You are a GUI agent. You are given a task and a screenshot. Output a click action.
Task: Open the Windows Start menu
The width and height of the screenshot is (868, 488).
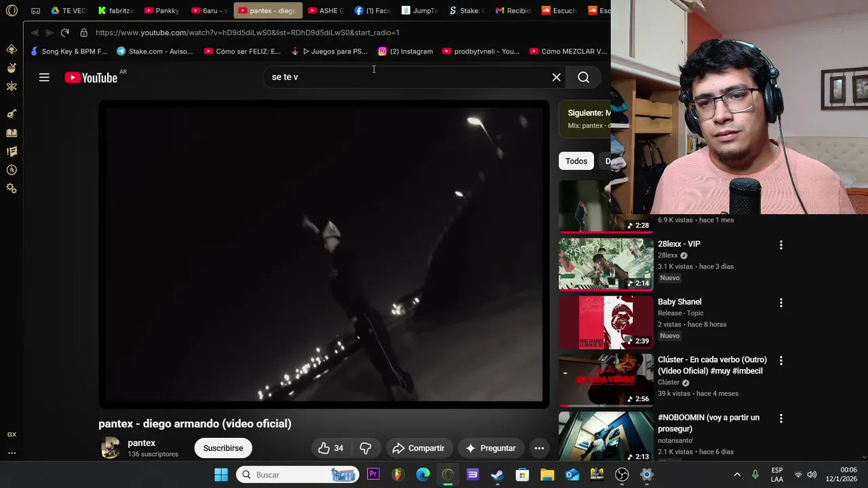click(x=221, y=474)
